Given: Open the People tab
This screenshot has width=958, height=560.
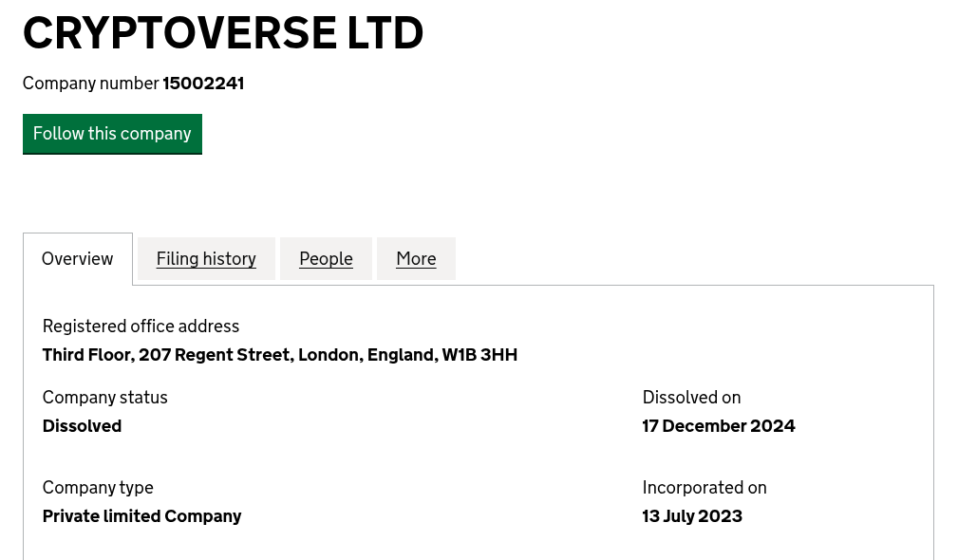Looking at the screenshot, I should [x=326, y=259].
